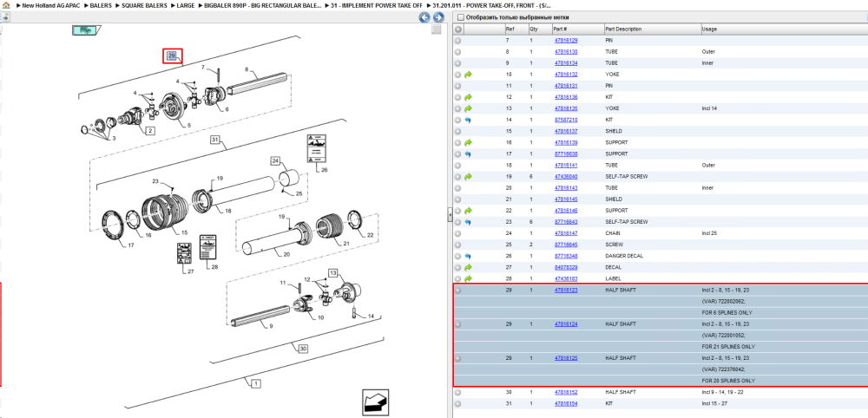This screenshot has width=868, height=418.
Task: Sort by the Ref column header
Action: click(x=510, y=29)
